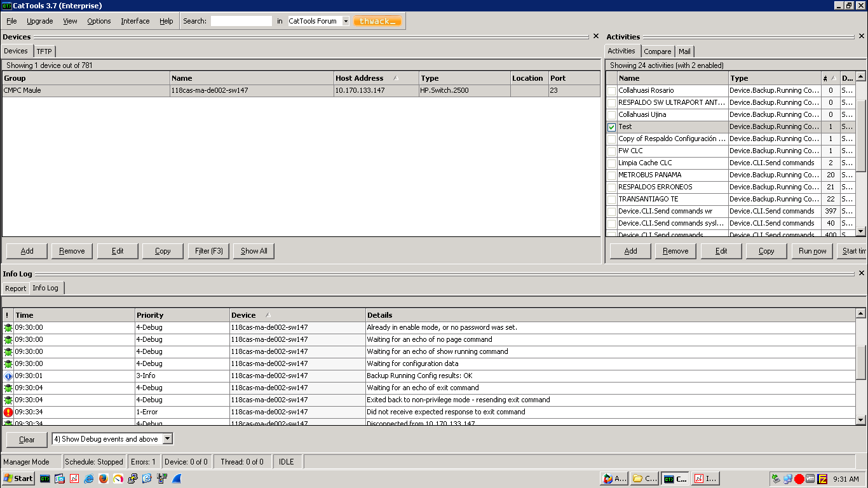868x488 pixels.
Task: Click the taskbar clock showing 9:31 AM
Action: coord(846,479)
